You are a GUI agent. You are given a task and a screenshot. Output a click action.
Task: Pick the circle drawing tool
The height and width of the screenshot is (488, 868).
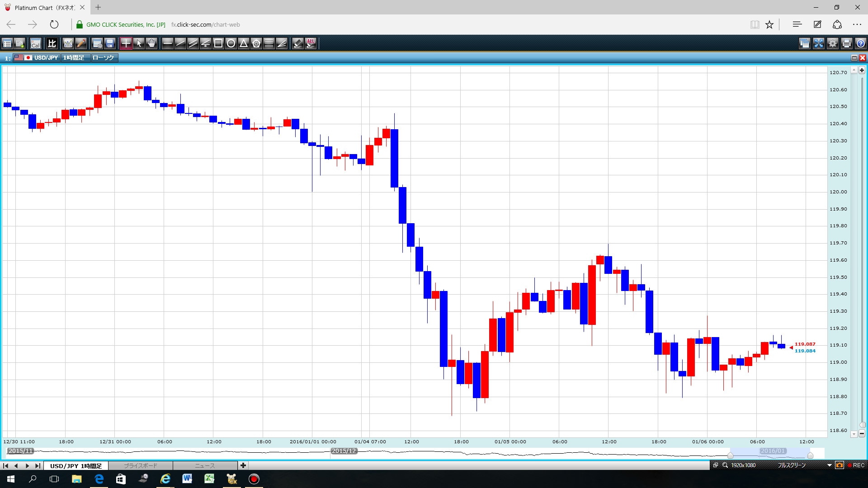[x=231, y=43]
